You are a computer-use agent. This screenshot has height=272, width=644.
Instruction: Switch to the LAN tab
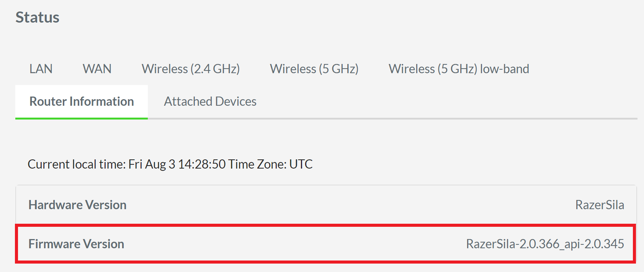tap(41, 69)
